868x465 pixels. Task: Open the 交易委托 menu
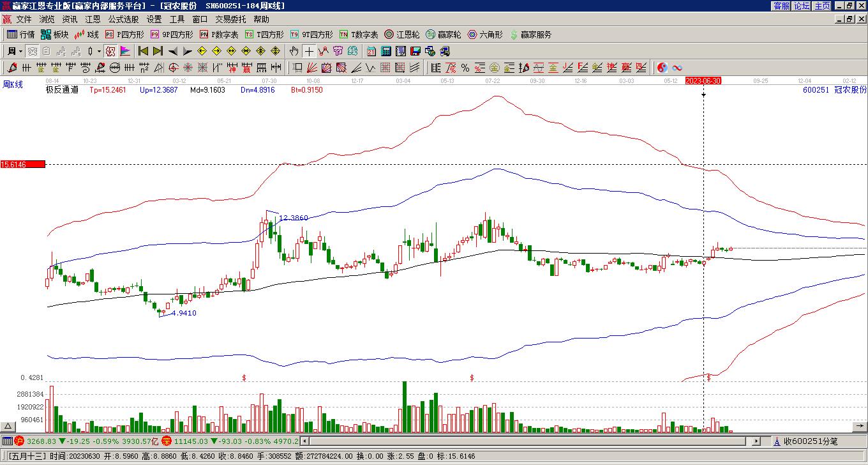coord(230,19)
